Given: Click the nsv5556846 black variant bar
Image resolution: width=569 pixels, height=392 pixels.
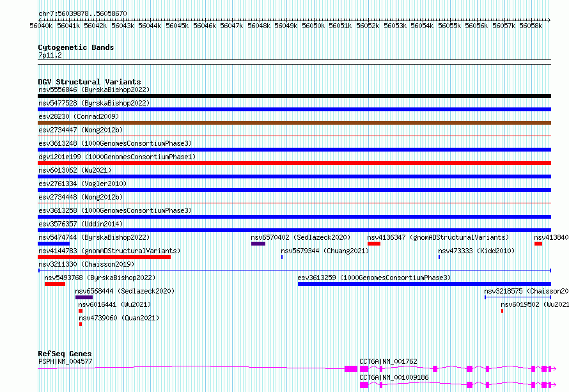Looking at the screenshot, I should coord(294,96).
